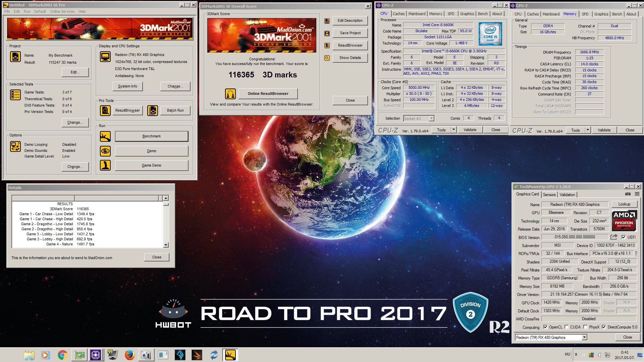
Task: Click the BIOS share/export icon in GPU-Z
Action: point(614,237)
